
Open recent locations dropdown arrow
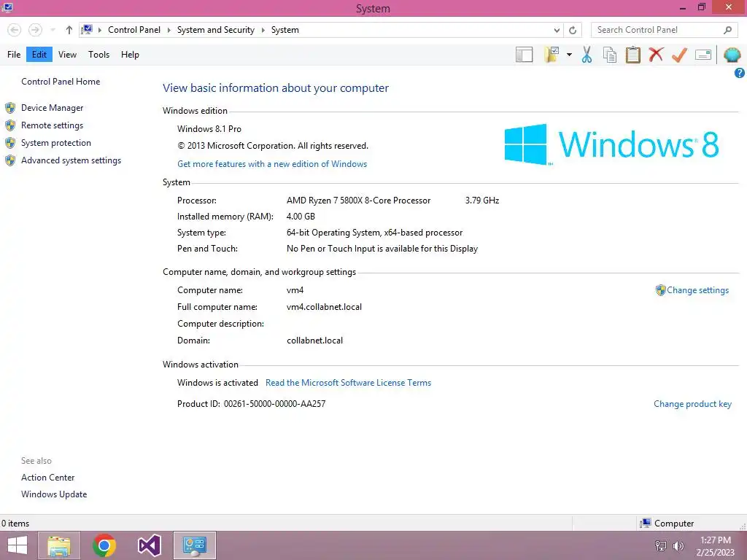tap(53, 30)
